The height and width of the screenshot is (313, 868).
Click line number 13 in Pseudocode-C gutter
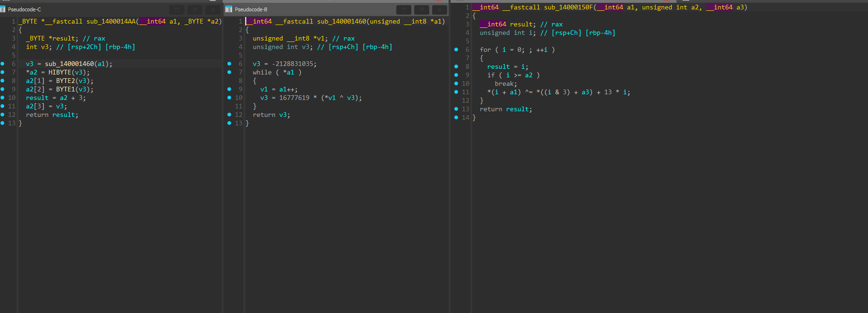pyautogui.click(x=12, y=123)
